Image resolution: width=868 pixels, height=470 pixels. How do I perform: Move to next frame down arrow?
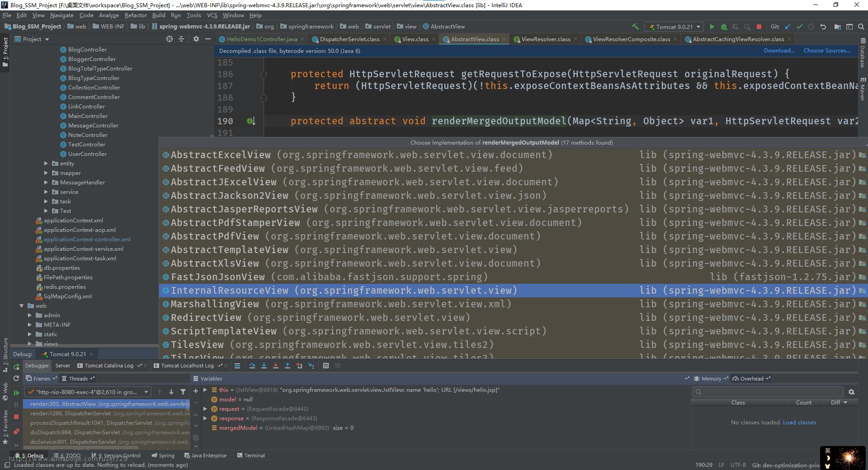(x=171, y=392)
